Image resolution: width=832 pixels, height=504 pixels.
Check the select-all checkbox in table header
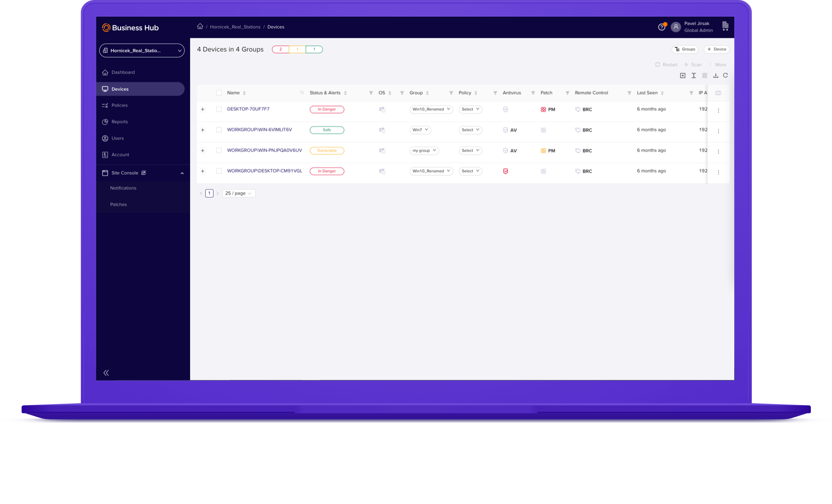219,93
